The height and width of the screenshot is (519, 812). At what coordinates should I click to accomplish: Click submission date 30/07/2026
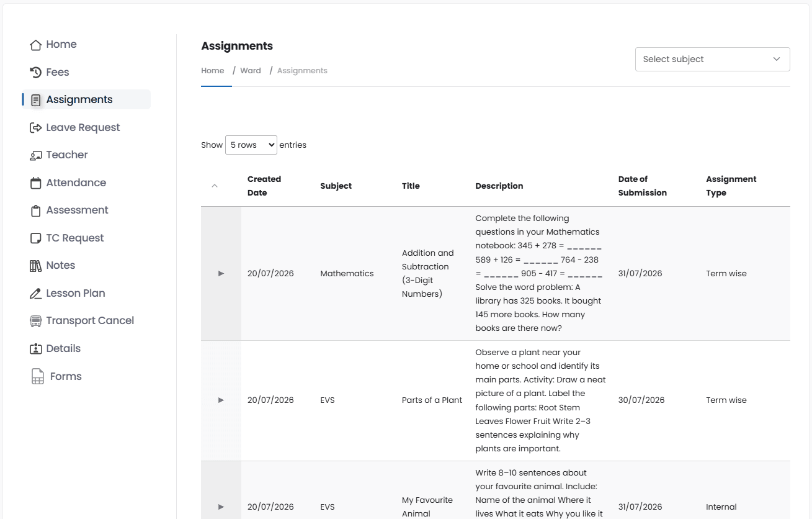[x=641, y=400]
